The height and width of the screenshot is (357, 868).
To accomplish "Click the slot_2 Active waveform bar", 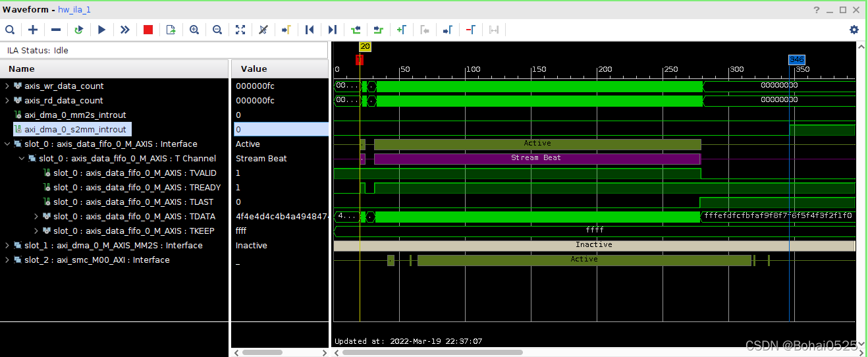I will [584, 260].
